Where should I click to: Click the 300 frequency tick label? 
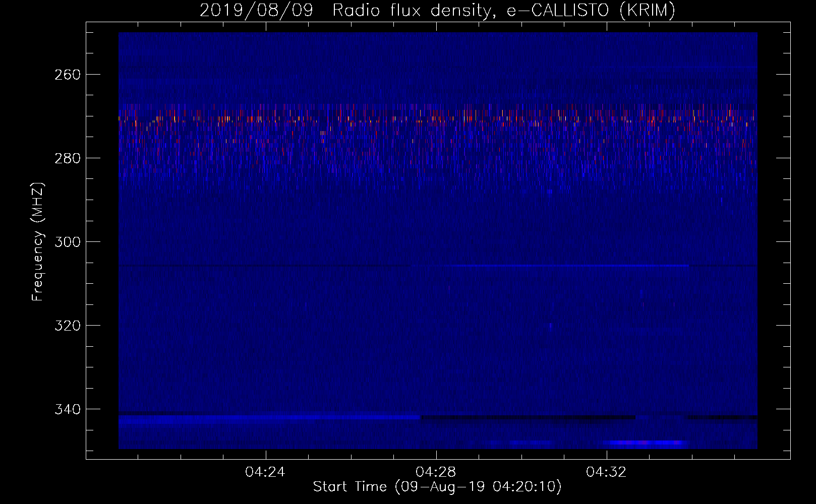point(67,242)
